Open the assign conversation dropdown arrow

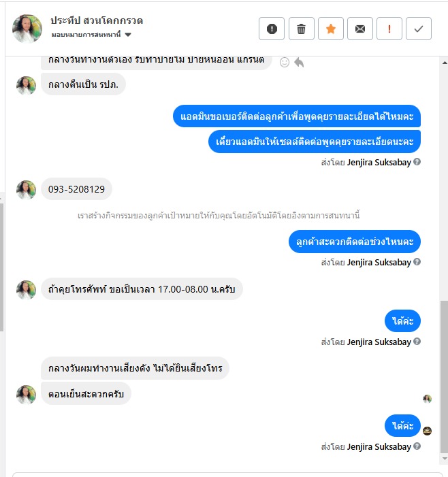click(128, 35)
